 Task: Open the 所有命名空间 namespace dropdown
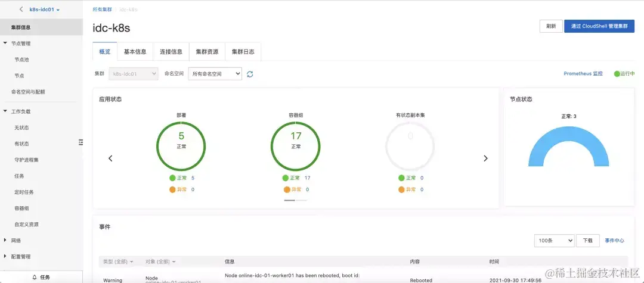click(x=215, y=74)
